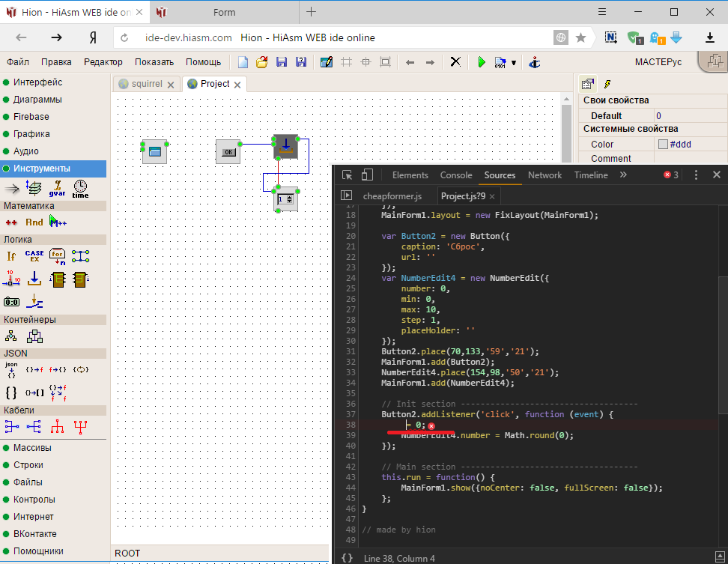
Task: Select the time clock element in the palette
Action: point(80,189)
